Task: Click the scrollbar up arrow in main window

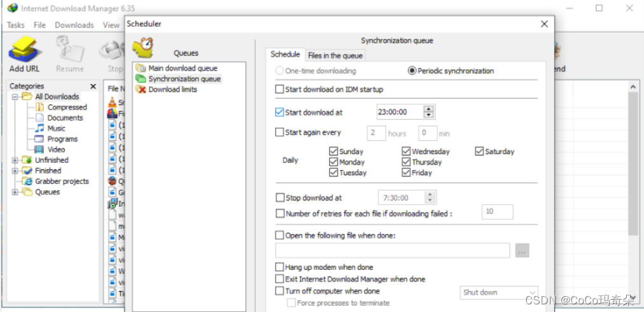Action: point(633,86)
